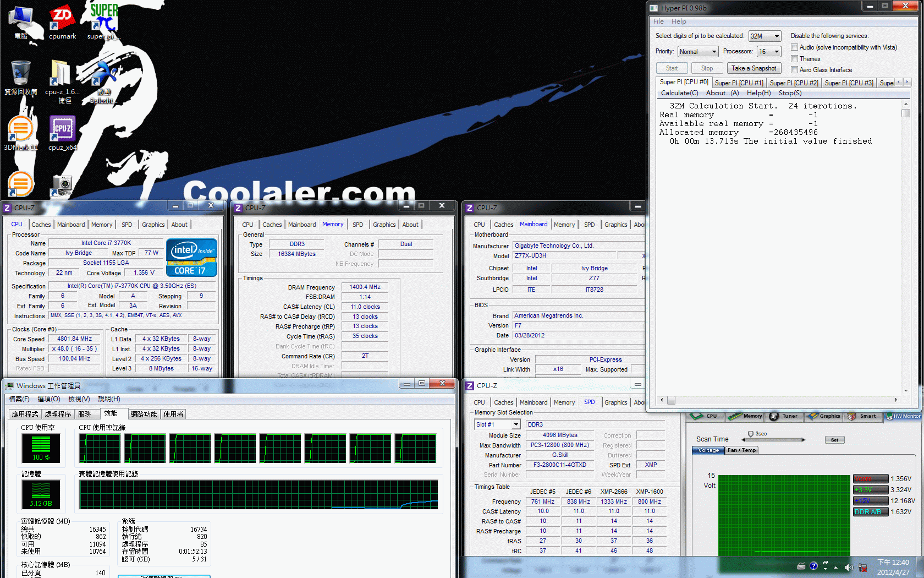Open the Slot #1 memory slot dropdown
Image resolution: width=924 pixels, height=578 pixels.
[x=497, y=424]
